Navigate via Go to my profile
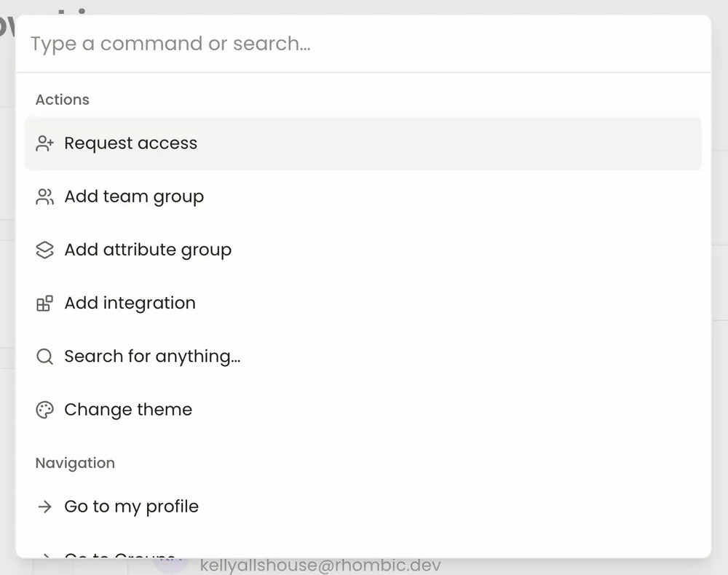The image size is (728, 575). click(131, 507)
